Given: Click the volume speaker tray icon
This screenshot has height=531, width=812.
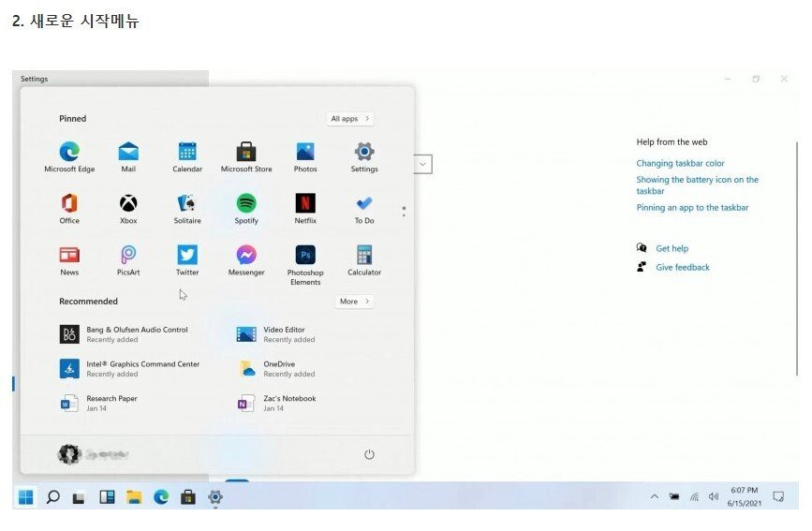Looking at the screenshot, I should point(714,496).
